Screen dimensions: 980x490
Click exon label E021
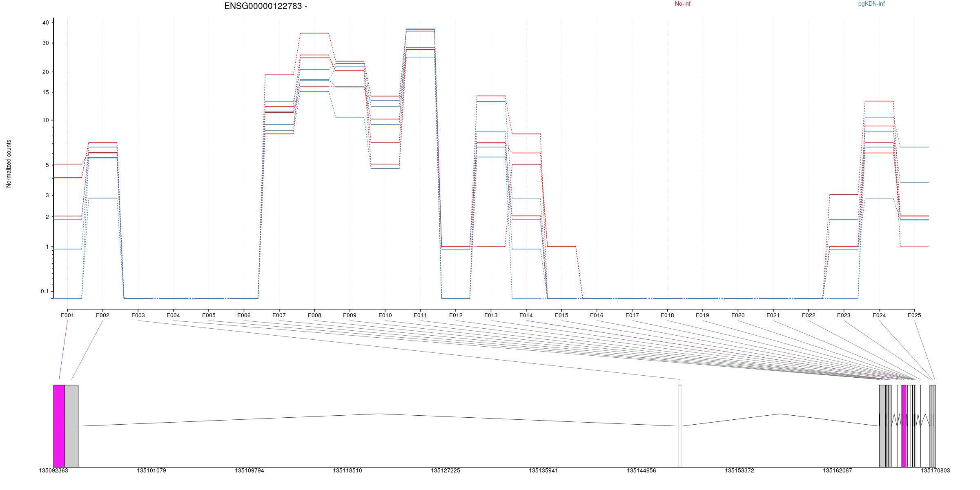coord(773,315)
